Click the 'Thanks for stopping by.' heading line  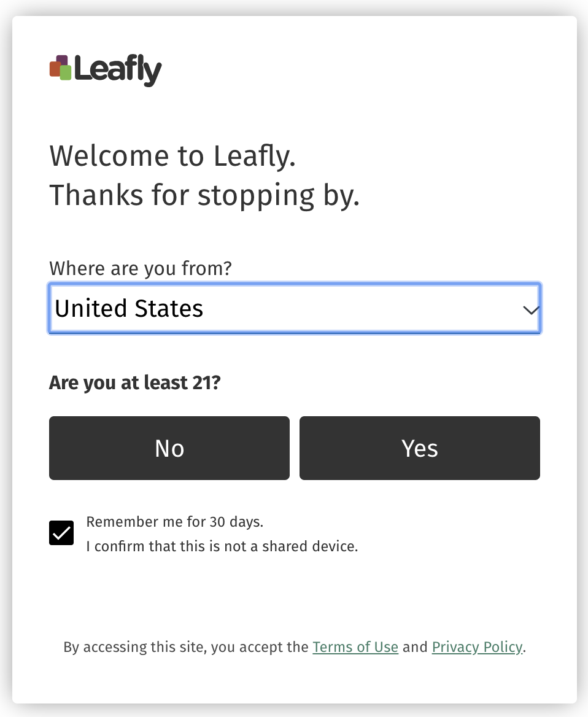(204, 195)
